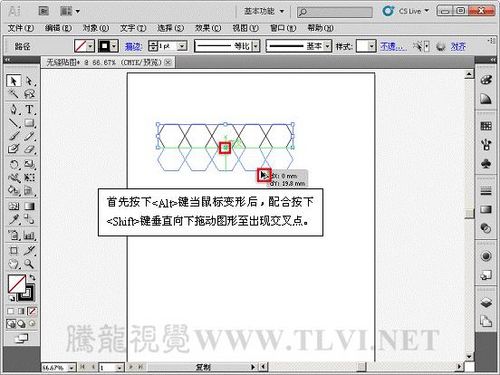Click the 描边 stroke link

point(133,46)
